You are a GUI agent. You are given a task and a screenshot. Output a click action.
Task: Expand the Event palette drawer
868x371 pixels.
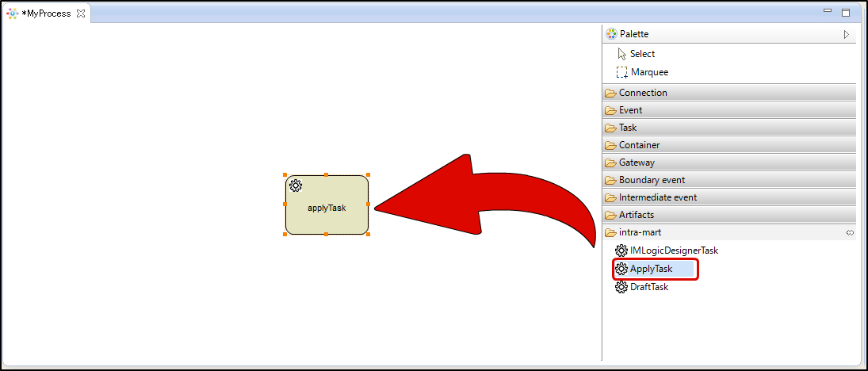click(729, 110)
